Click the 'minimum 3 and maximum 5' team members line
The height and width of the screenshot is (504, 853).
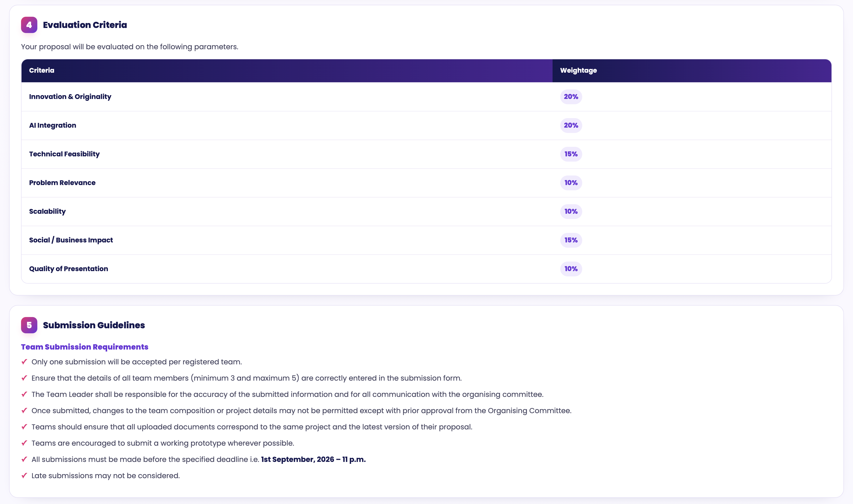pyautogui.click(x=247, y=378)
